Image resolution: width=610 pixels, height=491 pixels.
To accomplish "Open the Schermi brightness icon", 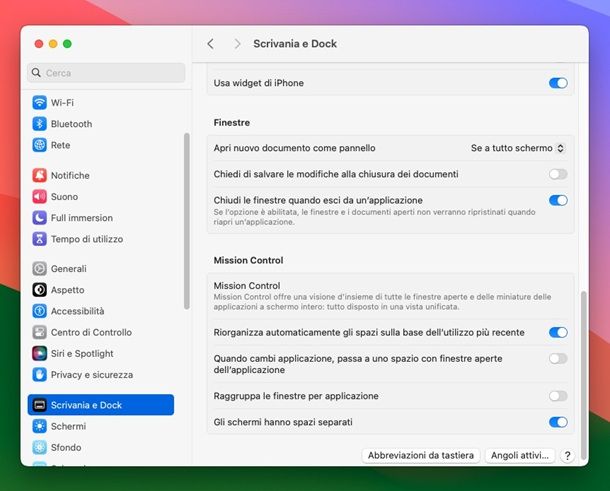I will (39, 426).
